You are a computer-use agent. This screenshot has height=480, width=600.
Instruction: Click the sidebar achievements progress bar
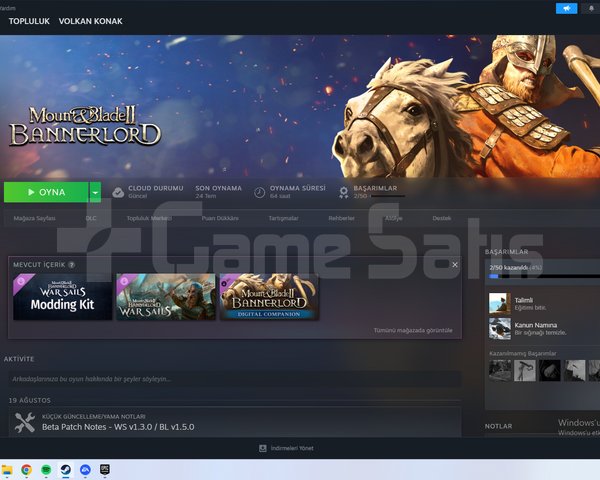(545, 276)
